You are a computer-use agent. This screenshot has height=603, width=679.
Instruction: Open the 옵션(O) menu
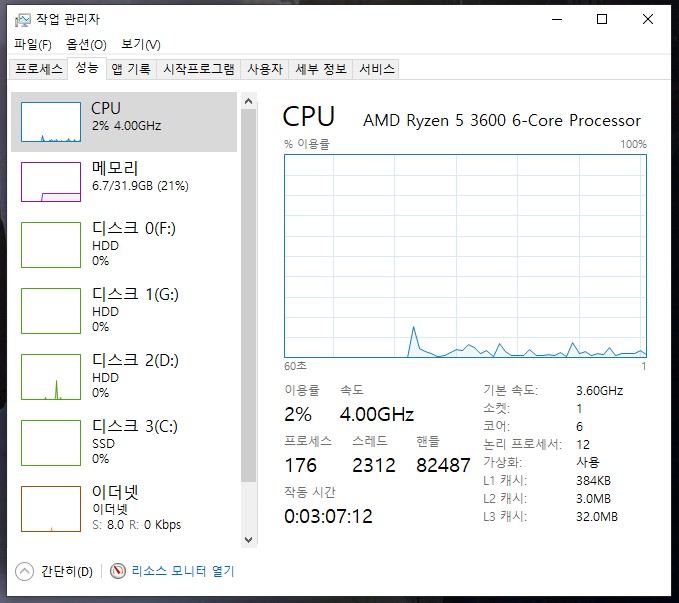(86, 44)
